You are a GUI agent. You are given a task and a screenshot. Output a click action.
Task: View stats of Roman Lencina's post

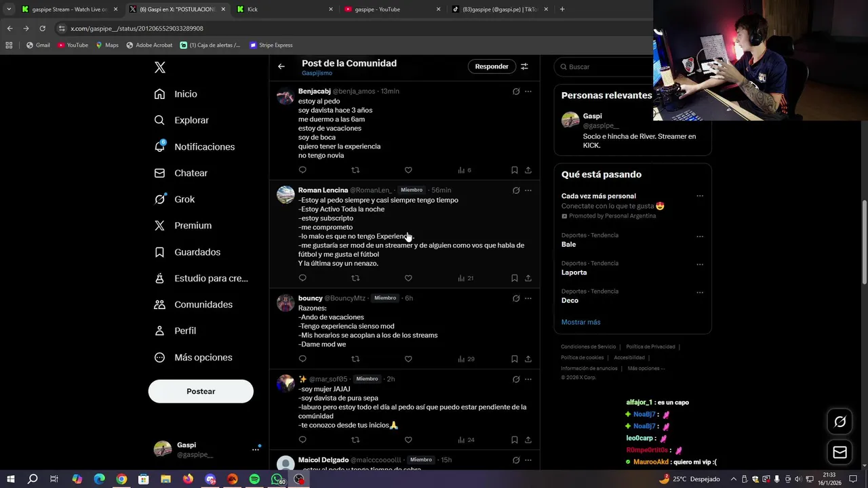coord(466,278)
